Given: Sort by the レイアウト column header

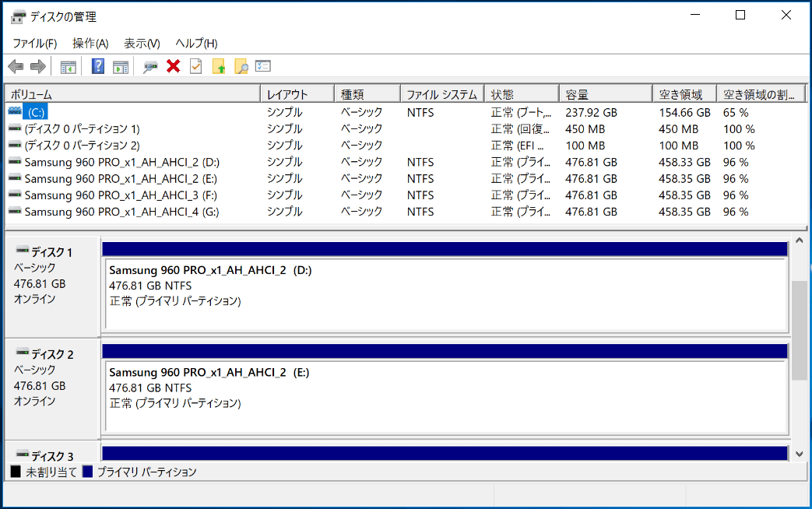Looking at the screenshot, I should [297, 94].
